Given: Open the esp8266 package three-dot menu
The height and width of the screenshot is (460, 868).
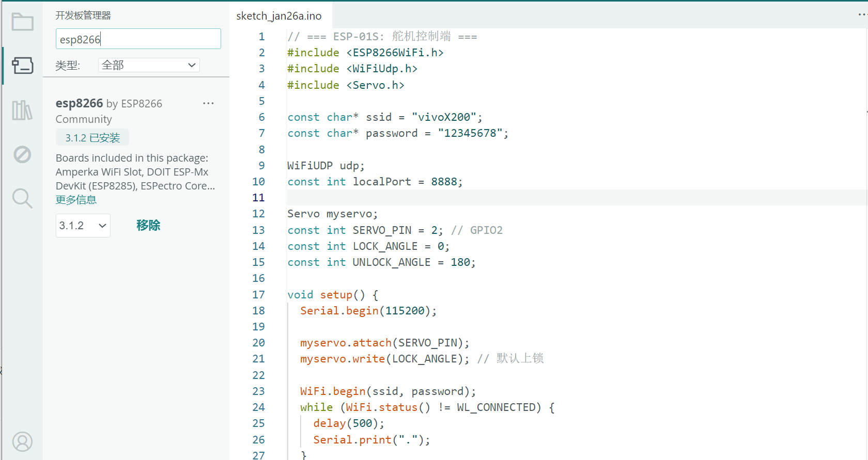Looking at the screenshot, I should [208, 103].
